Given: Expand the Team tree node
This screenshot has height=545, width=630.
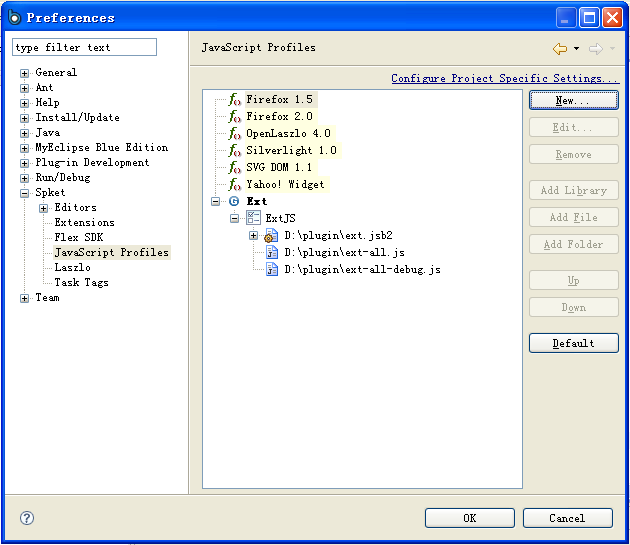Looking at the screenshot, I should pyautogui.click(x=25, y=298).
